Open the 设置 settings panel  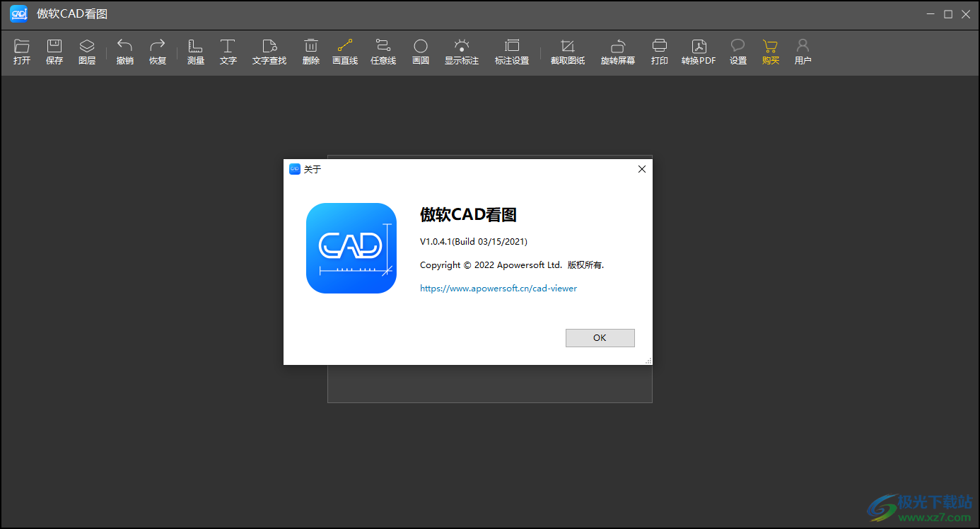737,51
